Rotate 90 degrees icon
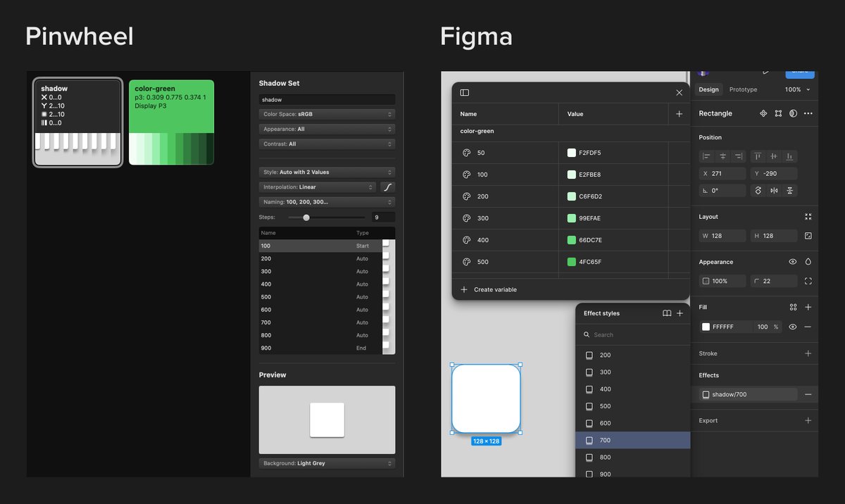This screenshot has width=845, height=504. (758, 191)
